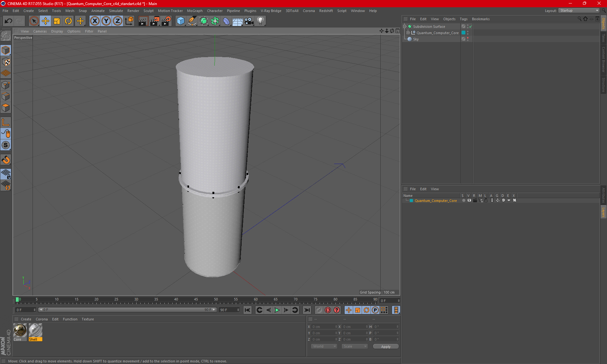Step the end frame 90 F spinner
The image size is (607, 364).
[238, 310]
